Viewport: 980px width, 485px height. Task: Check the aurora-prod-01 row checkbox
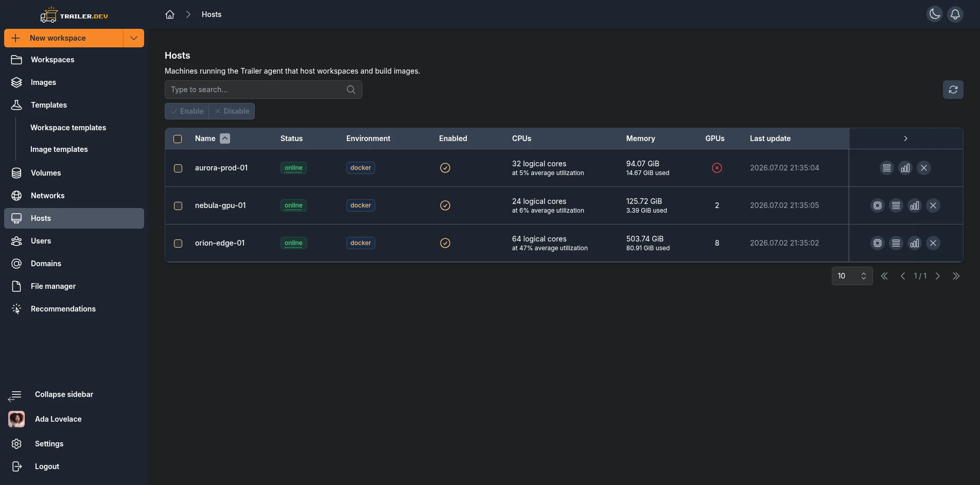(178, 168)
